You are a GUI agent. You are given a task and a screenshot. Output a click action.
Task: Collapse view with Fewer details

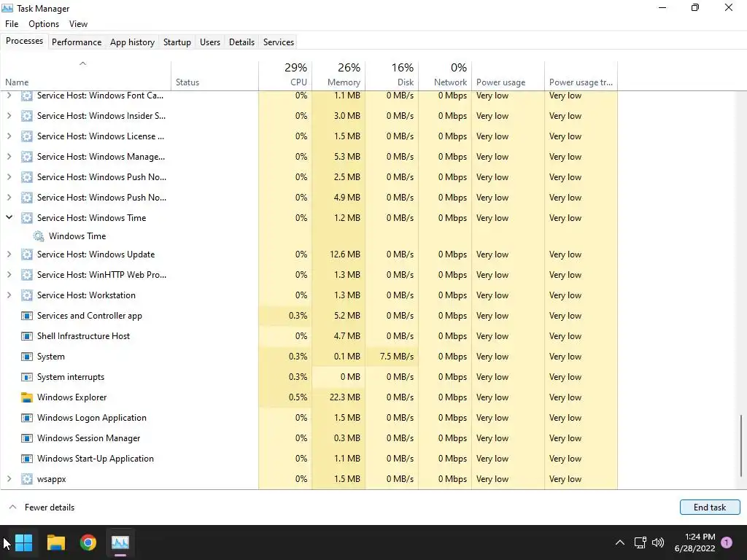coord(42,507)
